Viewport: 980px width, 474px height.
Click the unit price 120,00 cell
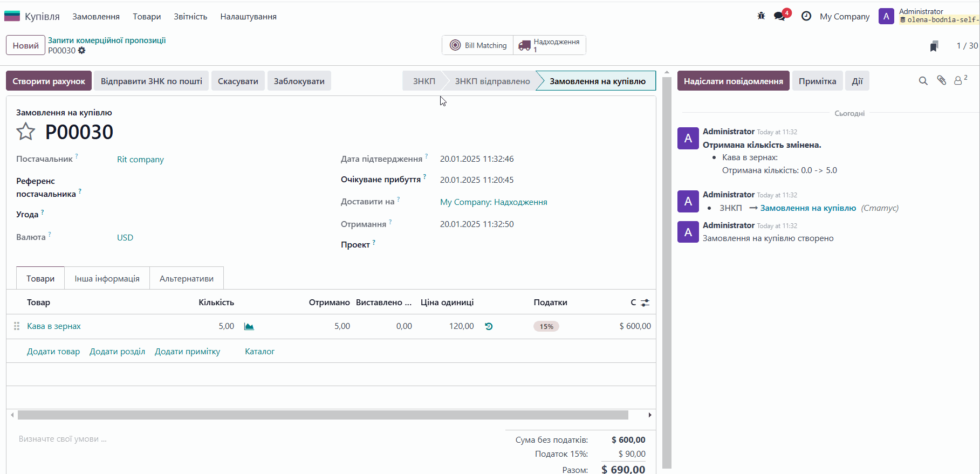coord(461,326)
